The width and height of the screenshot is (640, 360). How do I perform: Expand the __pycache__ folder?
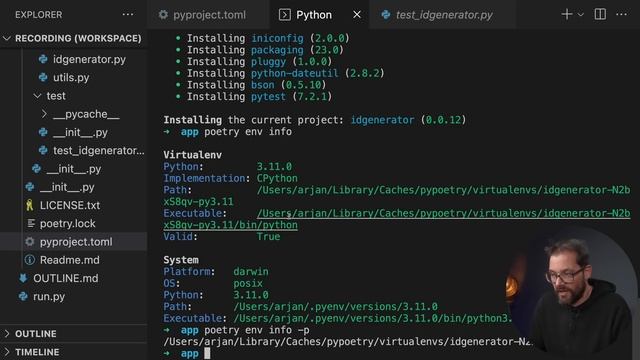pos(44,114)
